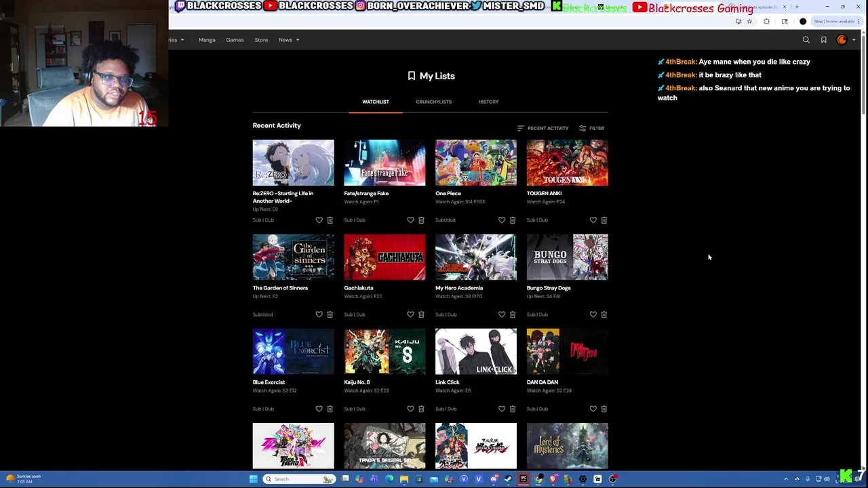Favorite Gachiakuta with the heart icon
This screenshot has height=488, width=868.
pos(410,314)
